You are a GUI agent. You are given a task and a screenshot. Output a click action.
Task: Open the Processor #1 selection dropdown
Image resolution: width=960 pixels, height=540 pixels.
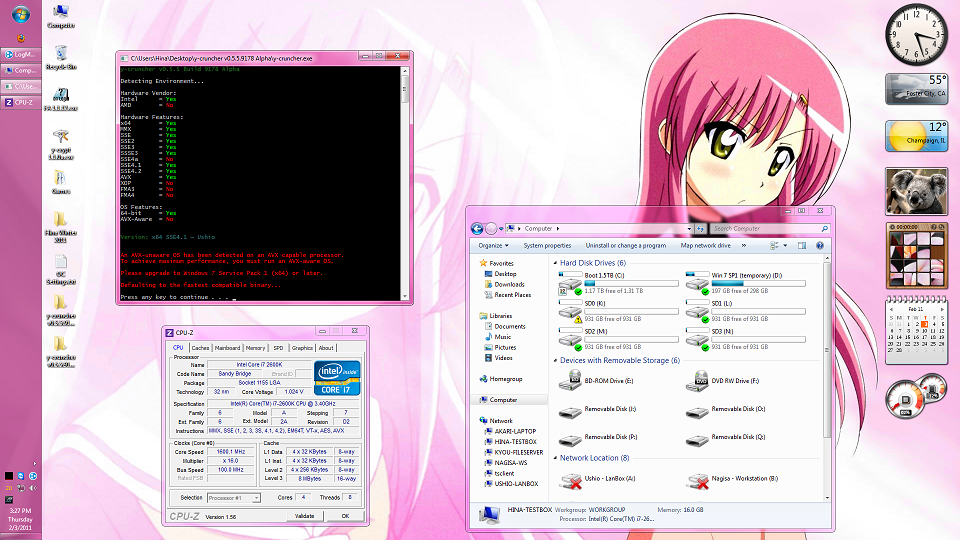coord(234,497)
